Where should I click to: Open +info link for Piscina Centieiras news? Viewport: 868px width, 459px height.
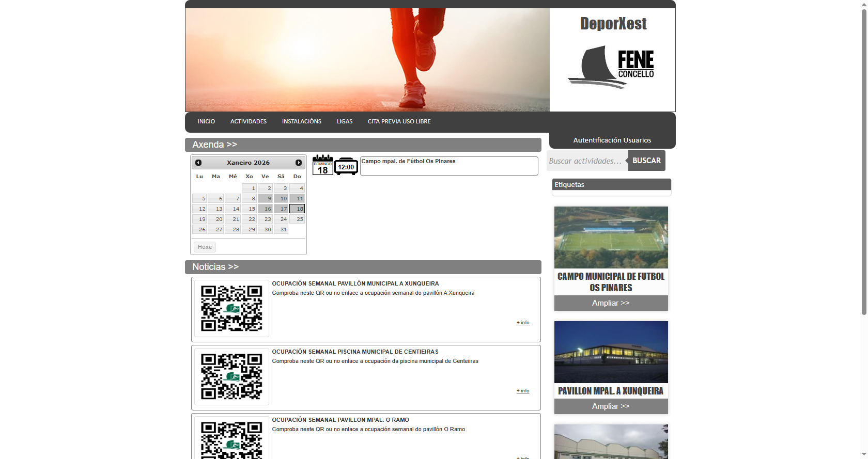click(x=523, y=391)
